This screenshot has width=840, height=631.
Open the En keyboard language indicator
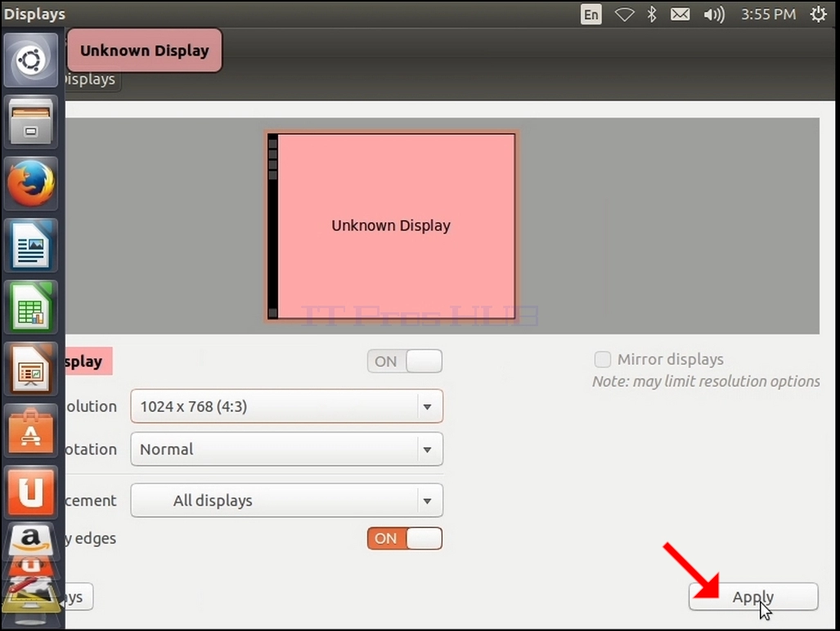click(591, 14)
